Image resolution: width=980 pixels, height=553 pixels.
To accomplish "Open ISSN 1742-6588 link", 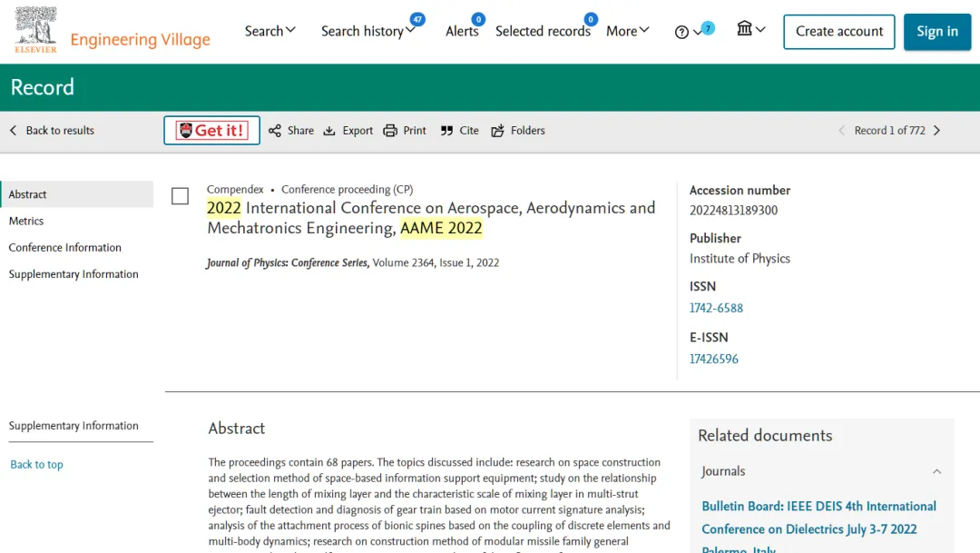I will (x=716, y=308).
